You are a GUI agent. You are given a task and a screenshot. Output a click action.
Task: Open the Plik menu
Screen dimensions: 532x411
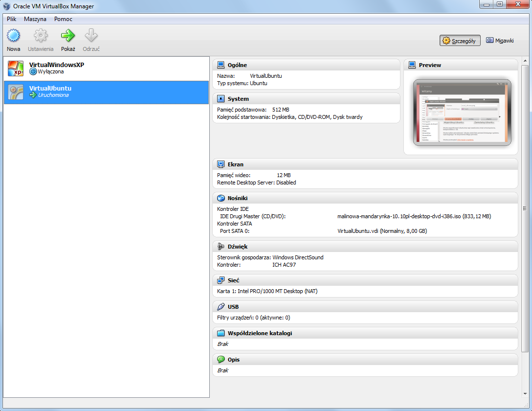(12, 19)
